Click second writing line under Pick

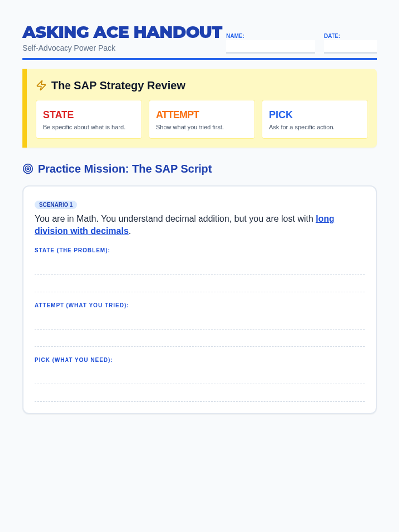click(199, 395)
